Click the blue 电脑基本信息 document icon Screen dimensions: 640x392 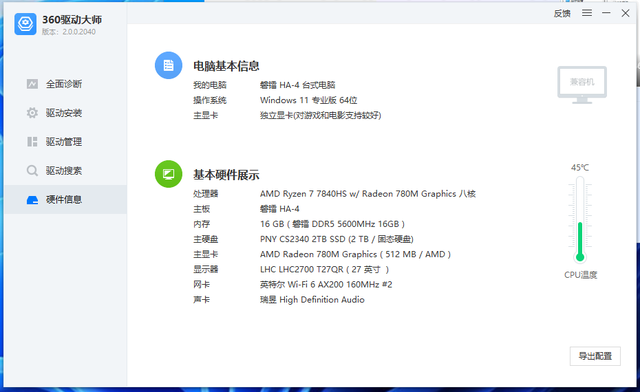168,65
